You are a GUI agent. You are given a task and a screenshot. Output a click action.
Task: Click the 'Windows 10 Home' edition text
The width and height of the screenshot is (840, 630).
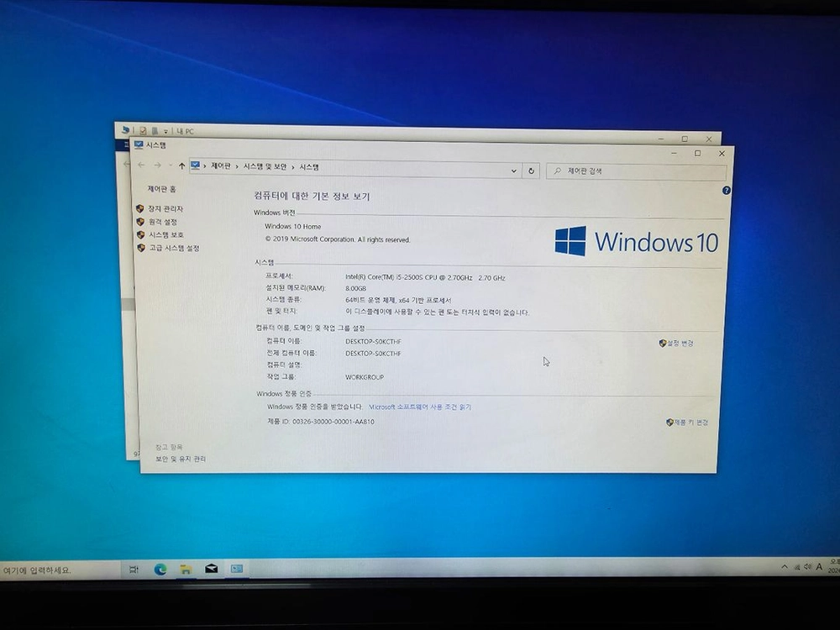coord(292,227)
